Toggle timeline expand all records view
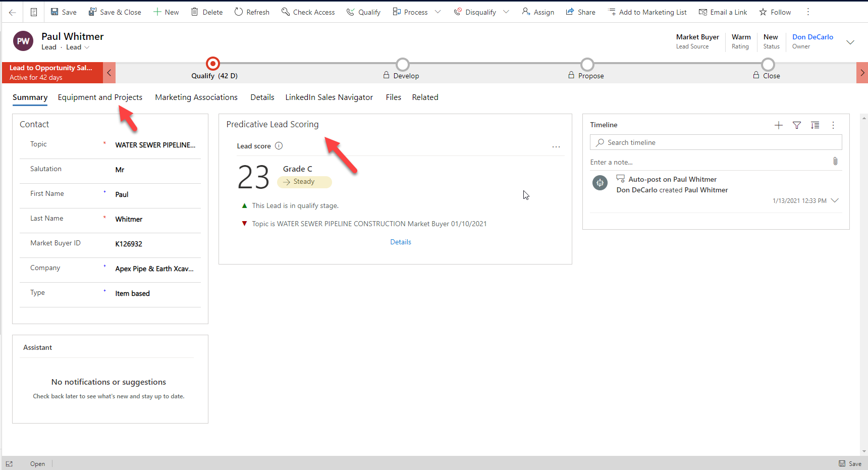Screen dimensions: 868x470 pos(815,125)
